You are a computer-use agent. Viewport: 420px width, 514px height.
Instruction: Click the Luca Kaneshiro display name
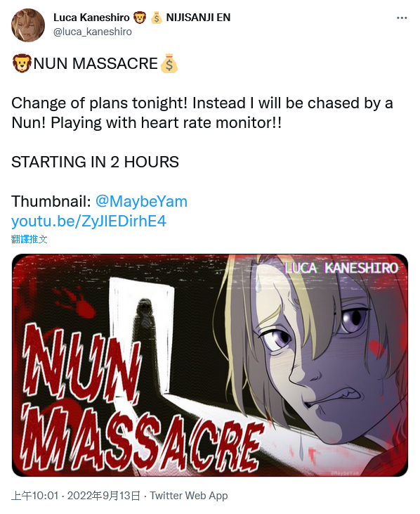coord(91,18)
